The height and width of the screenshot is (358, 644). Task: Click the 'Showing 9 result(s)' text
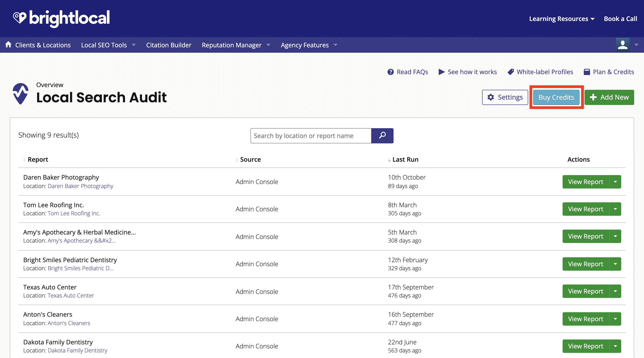[x=49, y=135]
